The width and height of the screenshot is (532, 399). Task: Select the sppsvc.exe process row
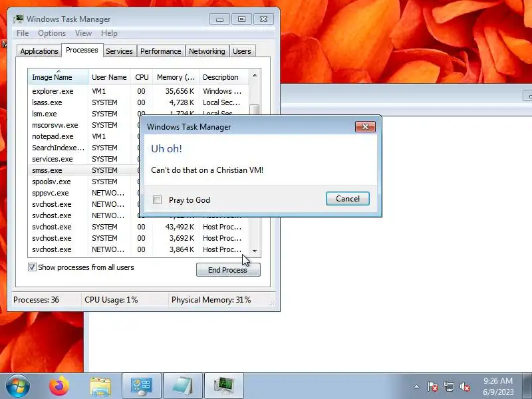point(84,193)
